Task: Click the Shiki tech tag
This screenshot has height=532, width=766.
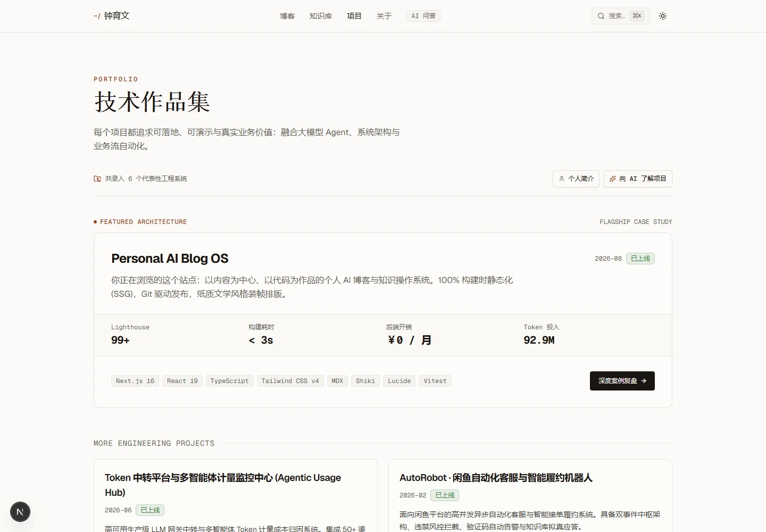Action: click(x=365, y=381)
